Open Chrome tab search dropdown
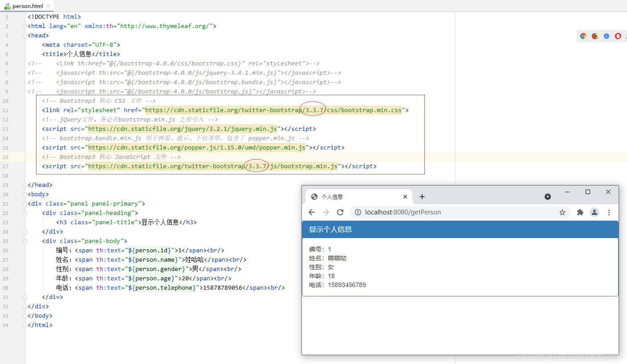 (548, 197)
